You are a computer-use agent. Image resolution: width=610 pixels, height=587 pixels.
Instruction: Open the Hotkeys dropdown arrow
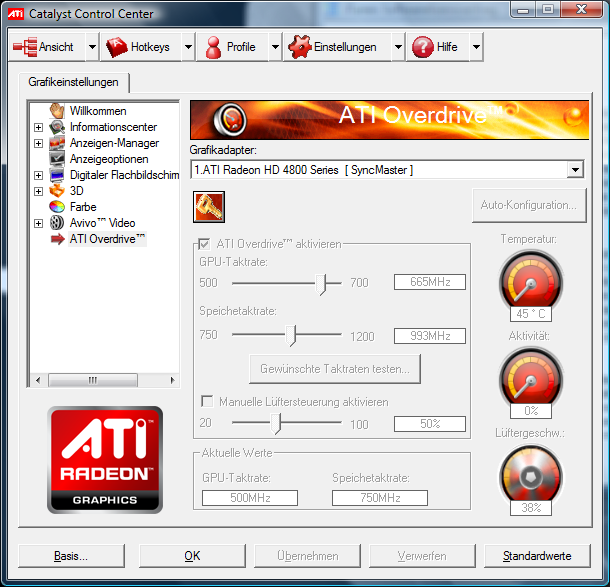[x=188, y=47]
